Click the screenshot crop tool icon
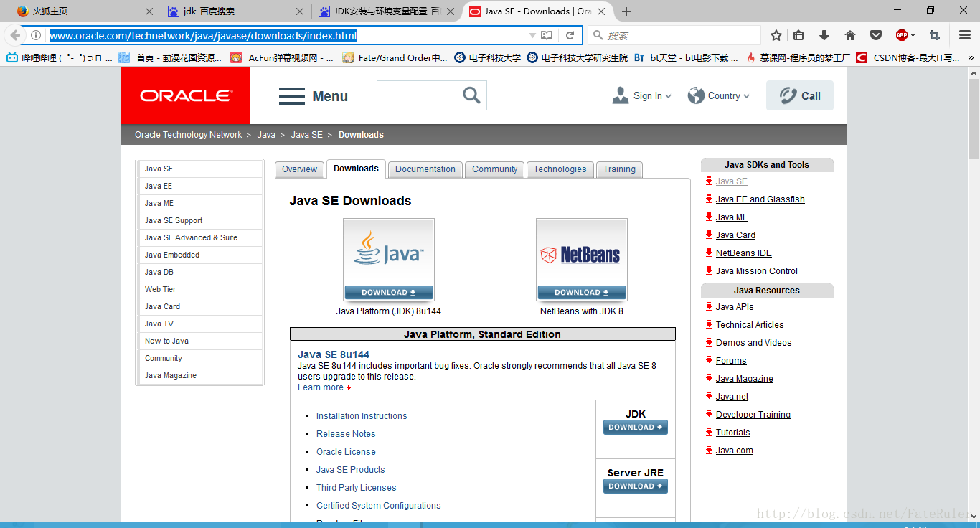980x528 pixels. pos(935,35)
